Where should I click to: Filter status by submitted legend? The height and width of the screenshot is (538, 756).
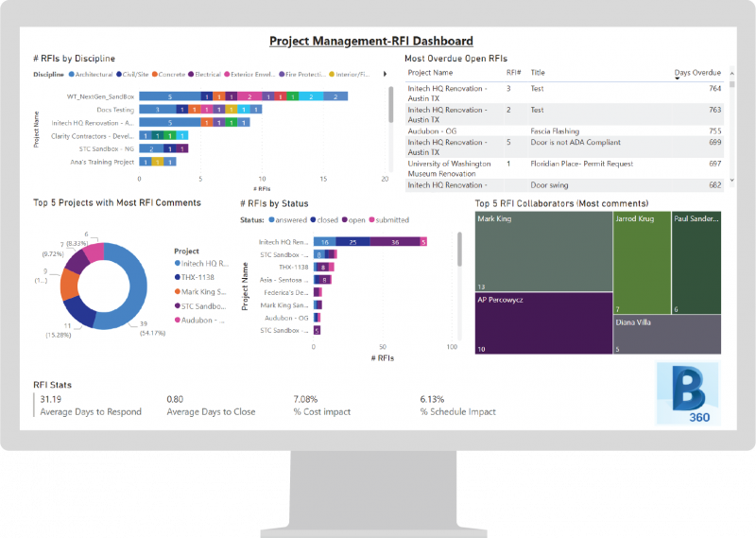(389, 220)
